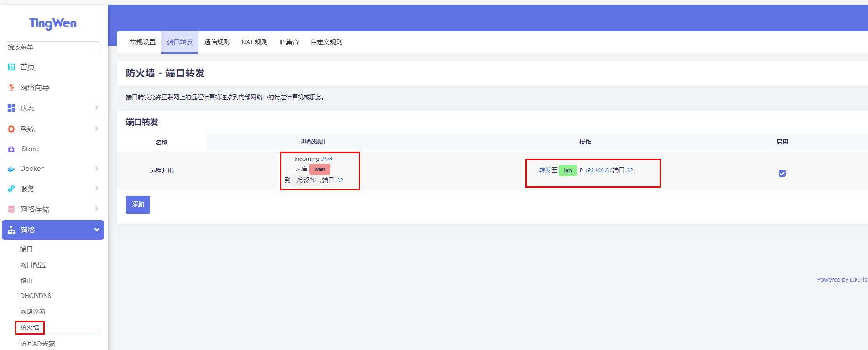This screenshot has width=868, height=350.
Task: Go to 路由 in the sidebar
Action: pyautogui.click(x=26, y=281)
